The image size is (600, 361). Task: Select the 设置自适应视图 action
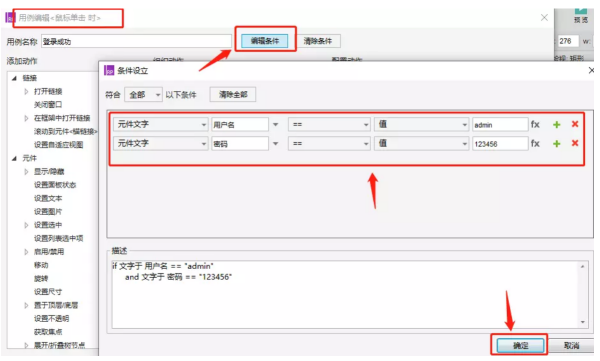[59, 145]
